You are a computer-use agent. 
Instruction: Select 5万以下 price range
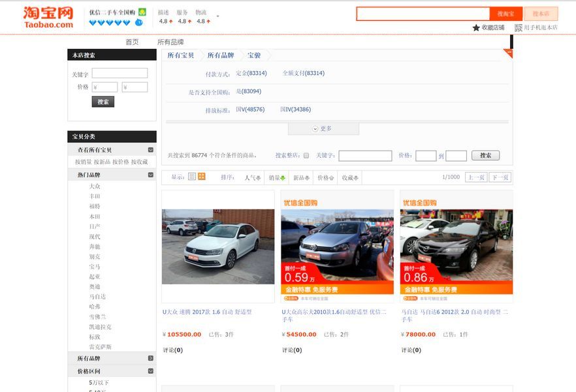(99, 382)
